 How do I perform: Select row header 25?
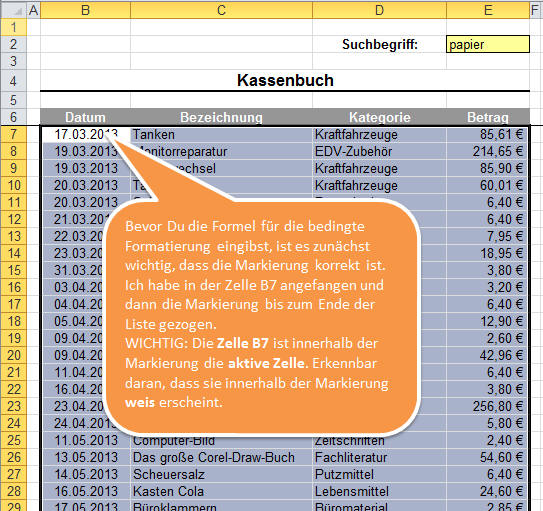tap(13, 440)
